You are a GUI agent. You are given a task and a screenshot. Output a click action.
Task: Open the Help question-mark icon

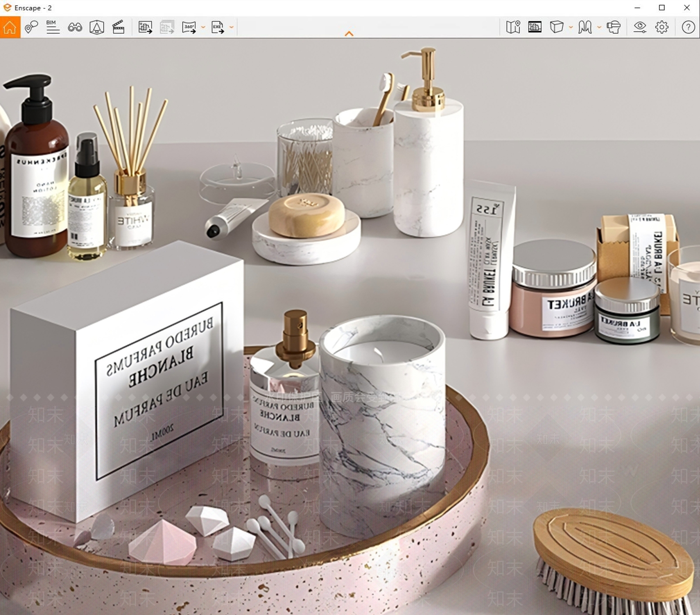pos(688,27)
